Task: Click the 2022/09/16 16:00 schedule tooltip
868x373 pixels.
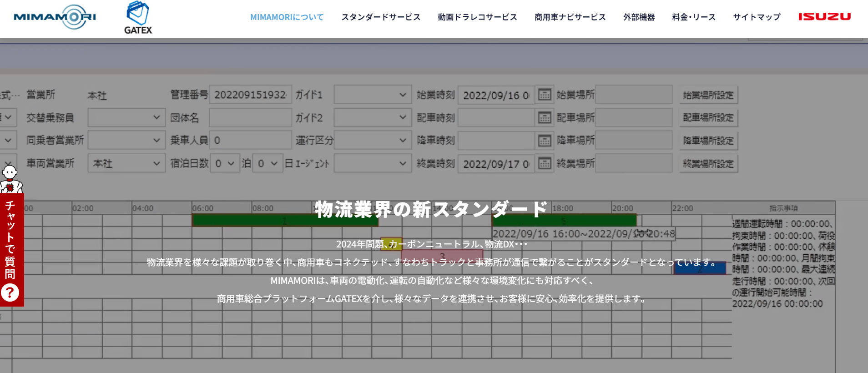Action: point(584,234)
